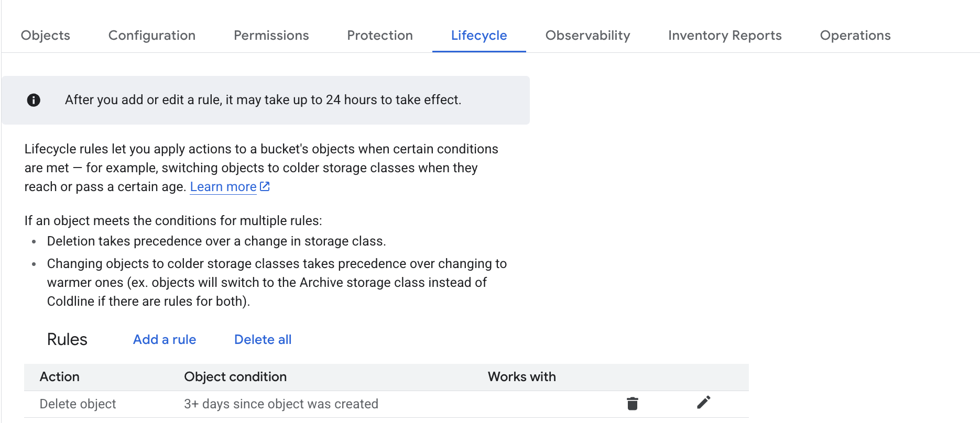Click the Learn more link

point(223,187)
